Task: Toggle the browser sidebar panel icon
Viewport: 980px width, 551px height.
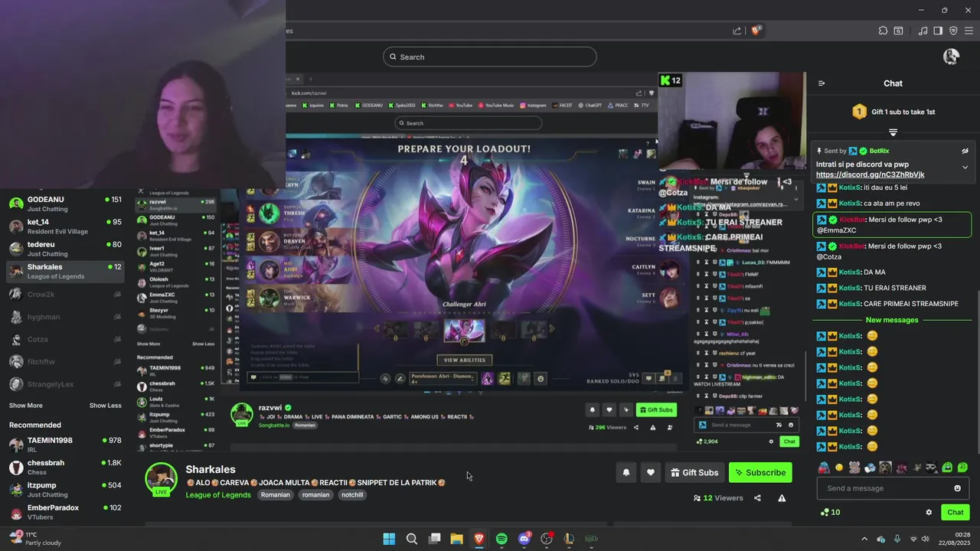Action: [x=938, y=31]
